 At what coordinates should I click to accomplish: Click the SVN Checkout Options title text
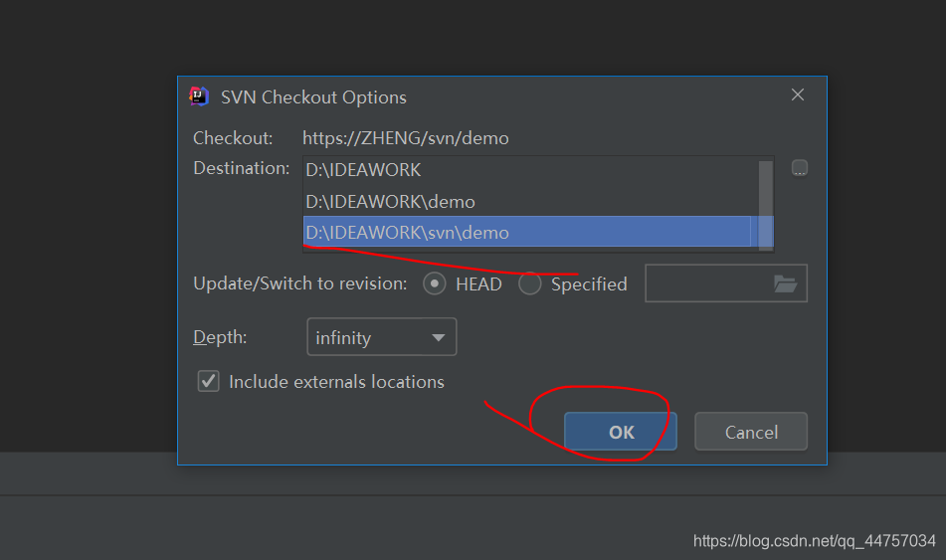(313, 97)
